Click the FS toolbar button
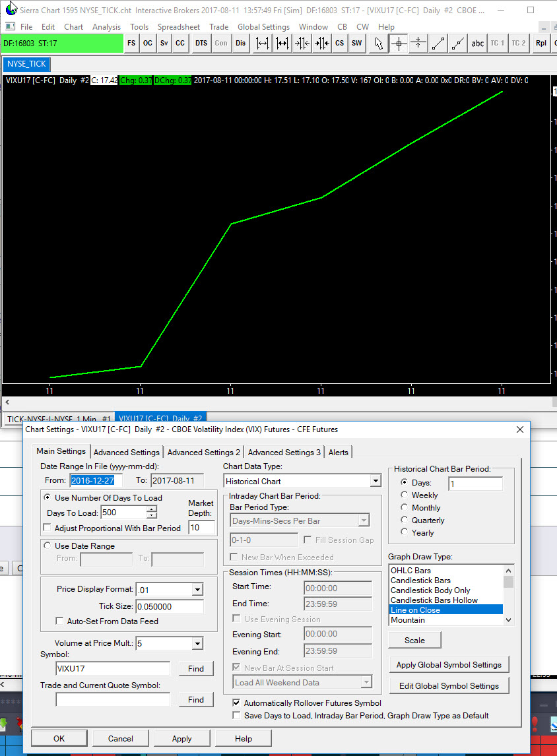The width and height of the screenshot is (557, 756). (131, 44)
